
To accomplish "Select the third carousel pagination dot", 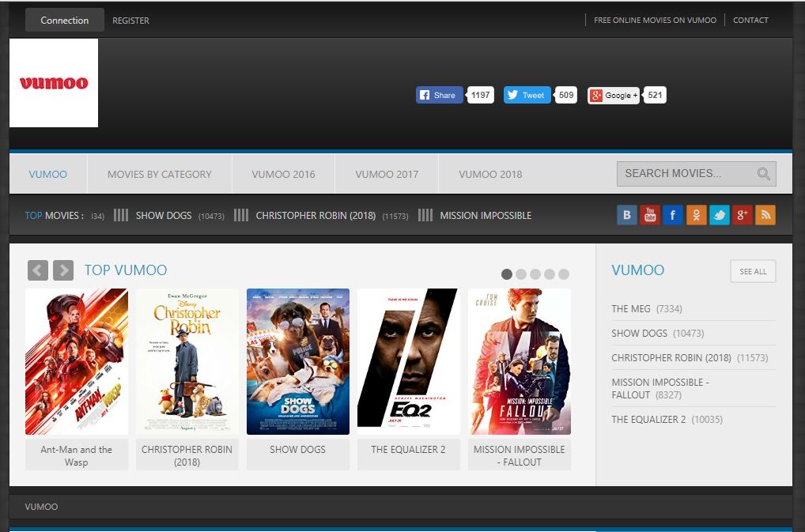I will pos(535,274).
